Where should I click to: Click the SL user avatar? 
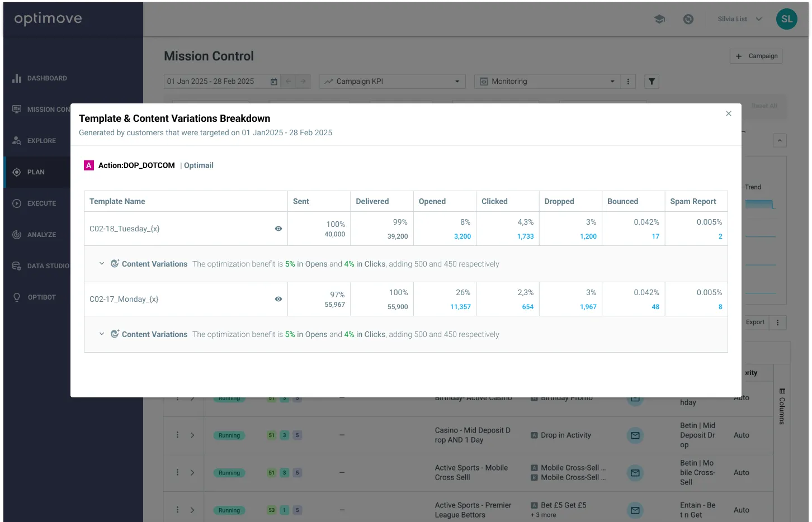tap(786, 19)
